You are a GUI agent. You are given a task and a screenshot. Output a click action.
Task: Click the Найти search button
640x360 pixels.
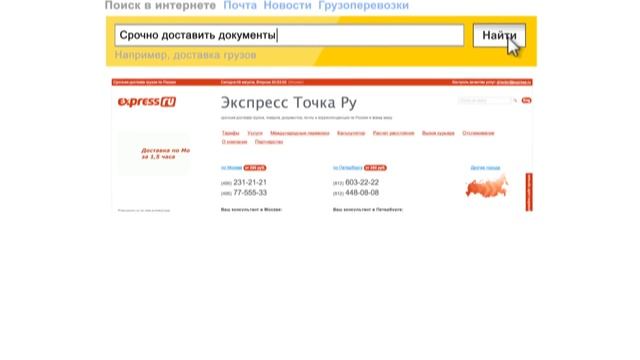[499, 36]
